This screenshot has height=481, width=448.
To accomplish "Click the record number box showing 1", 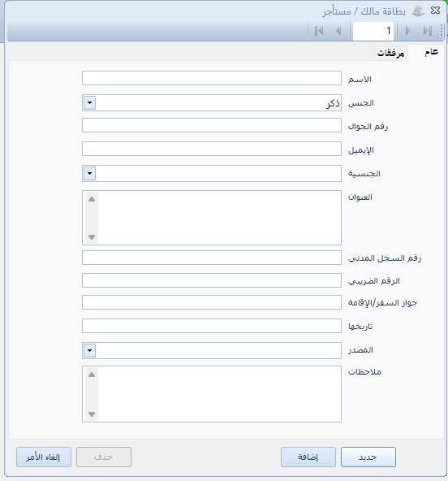I will click(x=373, y=31).
